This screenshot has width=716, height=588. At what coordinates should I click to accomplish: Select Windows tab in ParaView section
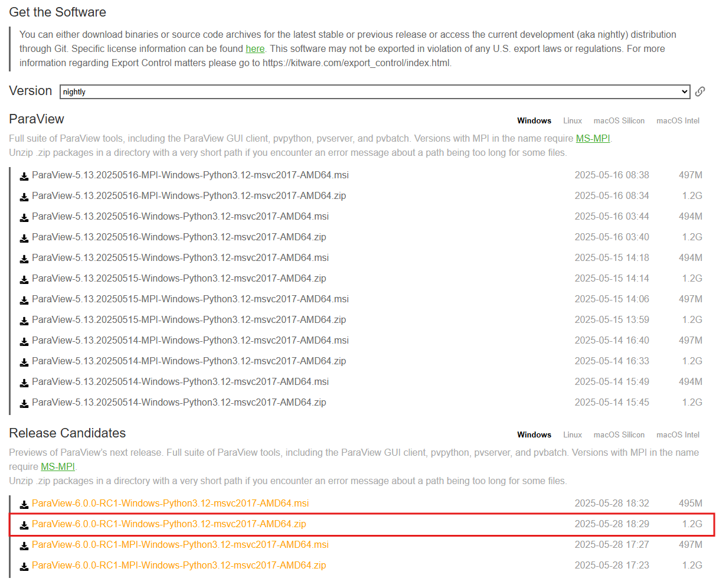(534, 120)
